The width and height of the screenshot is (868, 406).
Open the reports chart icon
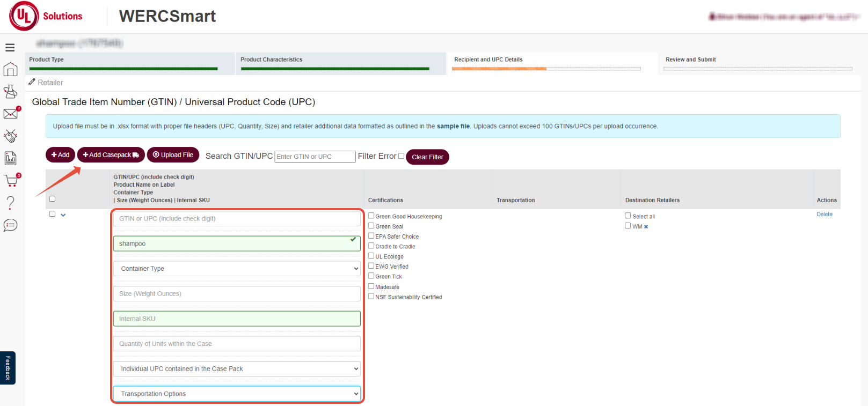pos(10,158)
